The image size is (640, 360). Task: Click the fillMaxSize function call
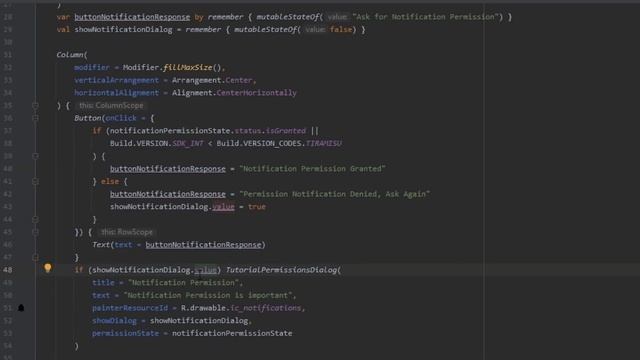point(188,67)
